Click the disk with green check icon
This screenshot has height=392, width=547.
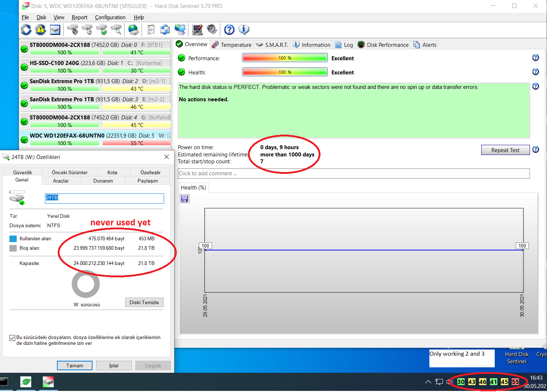[102, 29]
